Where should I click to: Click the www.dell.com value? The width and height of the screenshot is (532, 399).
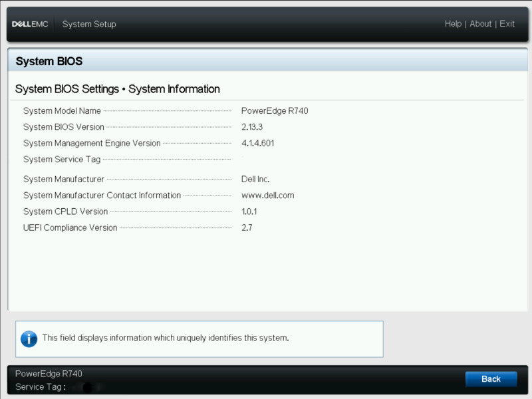pyautogui.click(x=268, y=196)
